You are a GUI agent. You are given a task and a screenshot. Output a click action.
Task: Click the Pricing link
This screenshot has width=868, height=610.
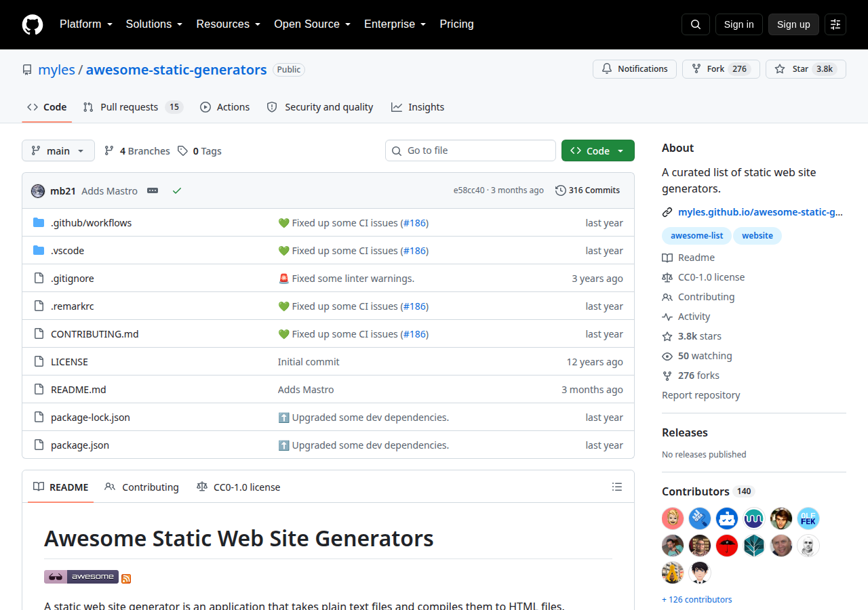pos(457,24)
